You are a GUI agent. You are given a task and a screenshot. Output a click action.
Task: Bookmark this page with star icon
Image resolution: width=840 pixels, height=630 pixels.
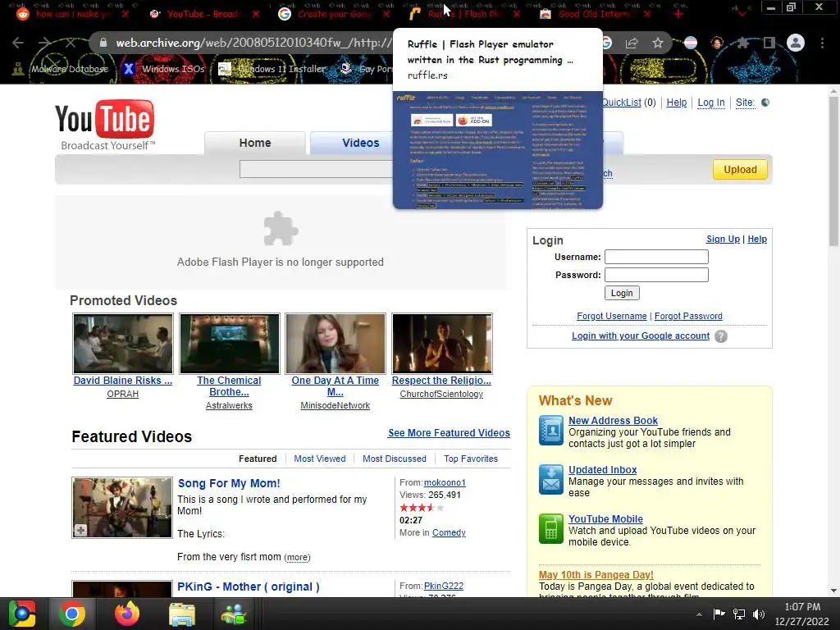[658, 43]
